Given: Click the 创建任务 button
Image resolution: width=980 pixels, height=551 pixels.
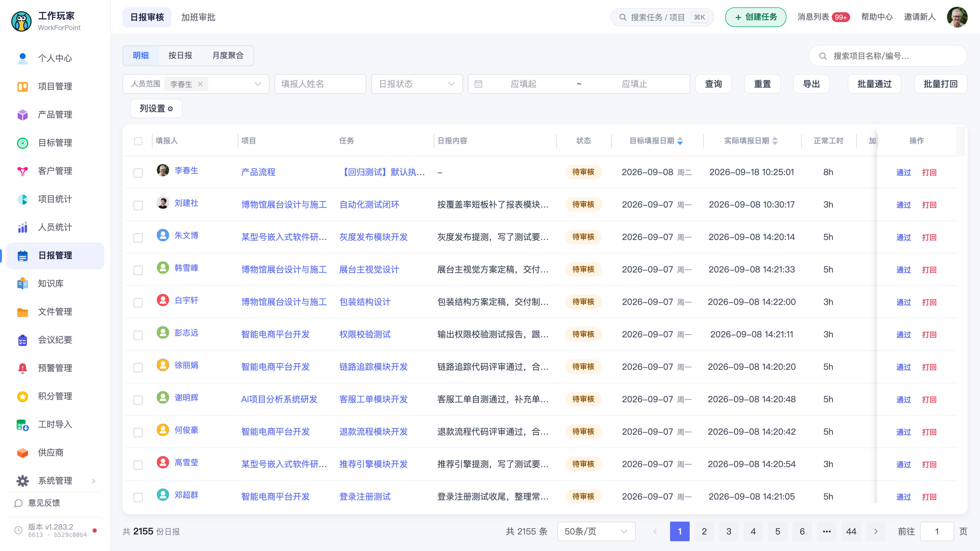Looking at the screenshot, I should (x=756, y=17).
